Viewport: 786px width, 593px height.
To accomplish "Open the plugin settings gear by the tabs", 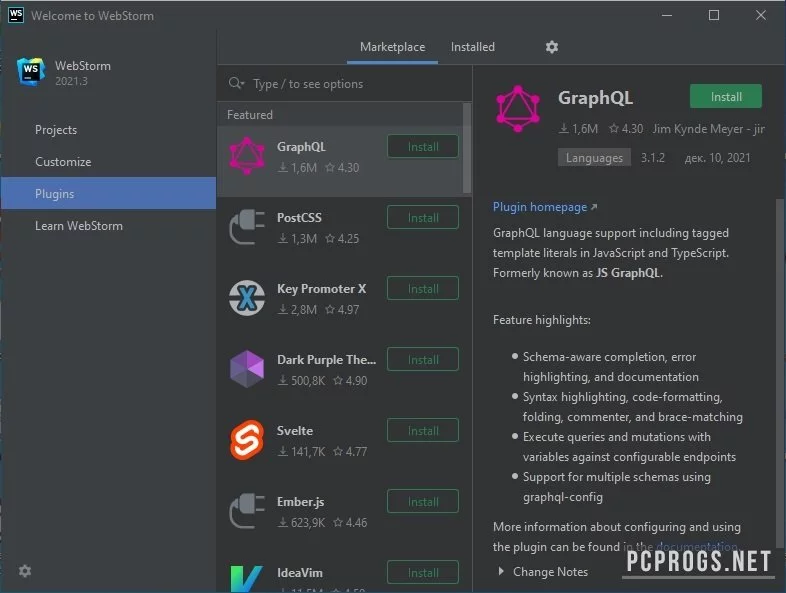I will pyautogui.click(x=551, y=47).
